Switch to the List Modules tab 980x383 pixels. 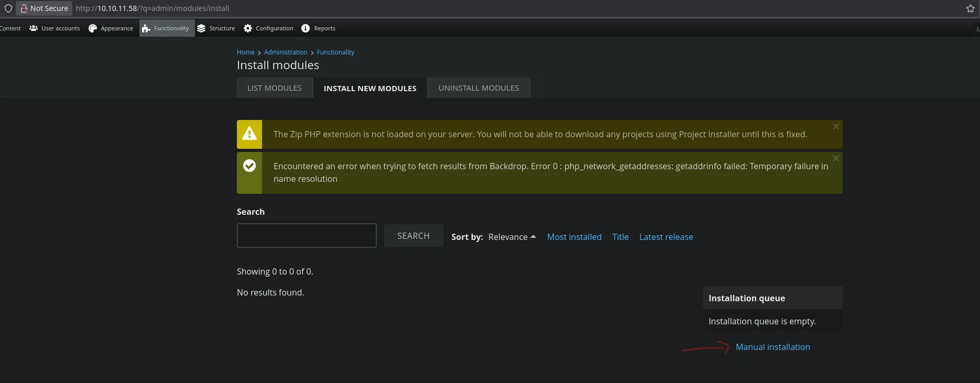(275, 88)
